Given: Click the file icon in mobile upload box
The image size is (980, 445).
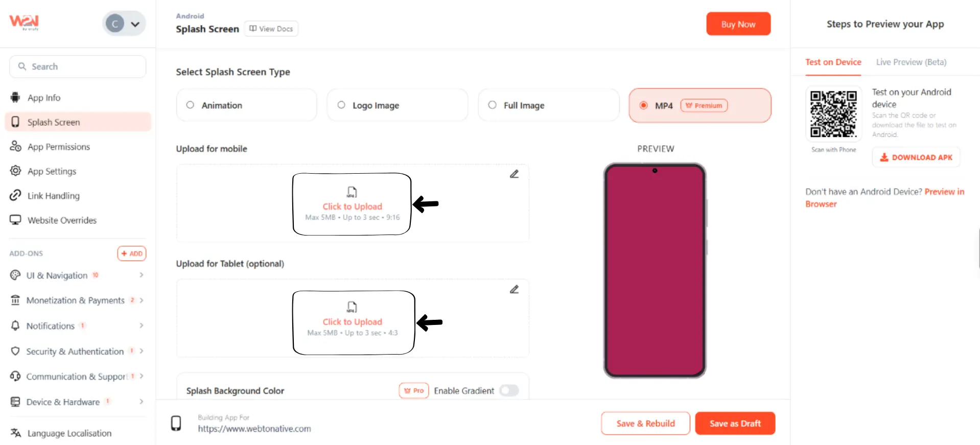Looking at the screenshot, I should tap(352, 192).
